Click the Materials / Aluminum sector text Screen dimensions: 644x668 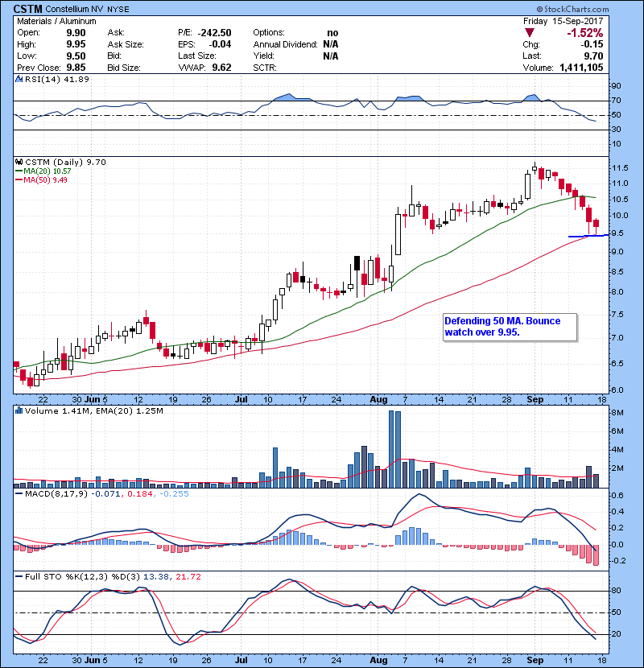56,21
